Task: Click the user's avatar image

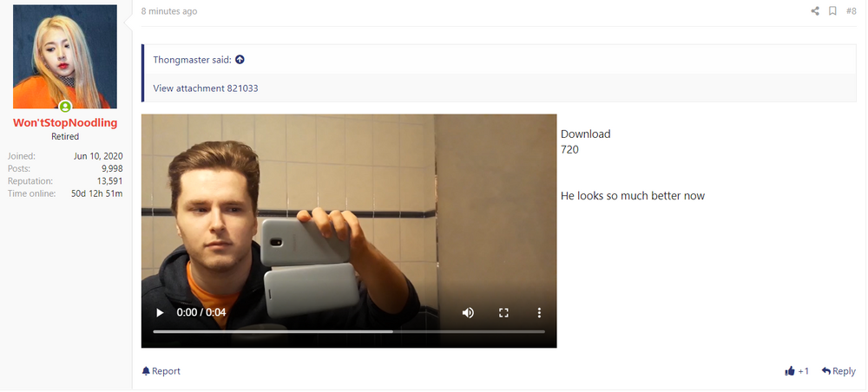Action: (x=65, y=56)
